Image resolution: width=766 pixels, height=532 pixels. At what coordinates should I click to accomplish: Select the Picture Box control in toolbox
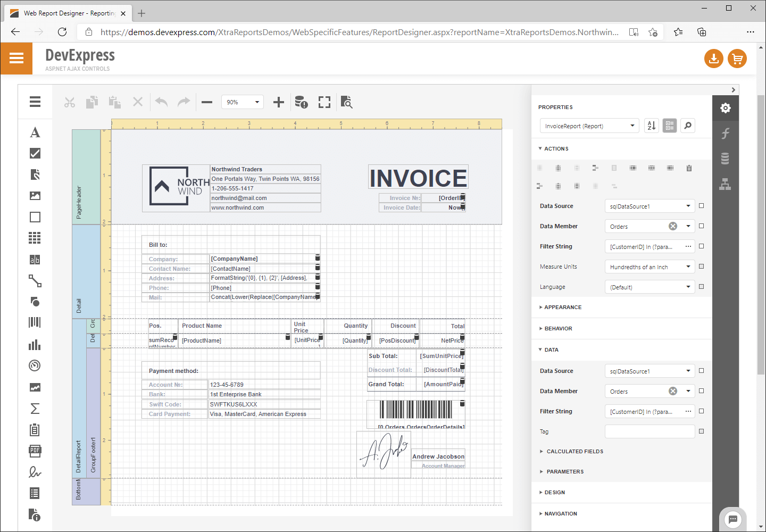pyautogui.click(x=35, y=196)
